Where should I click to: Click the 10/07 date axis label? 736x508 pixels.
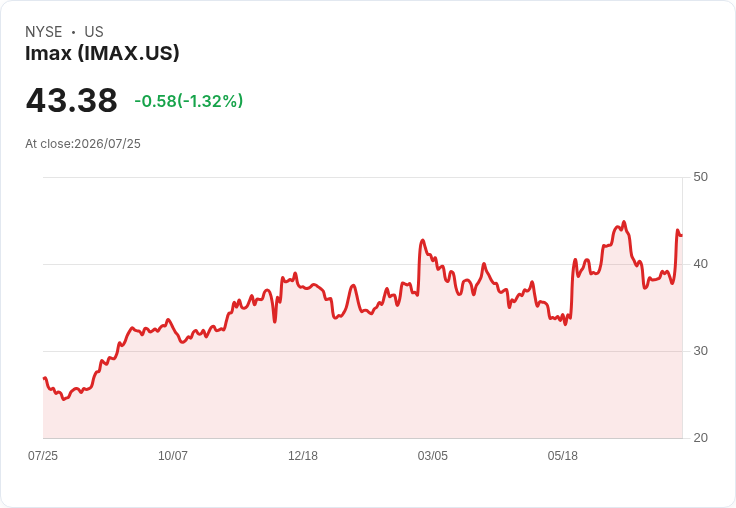[x=173, y=456]
